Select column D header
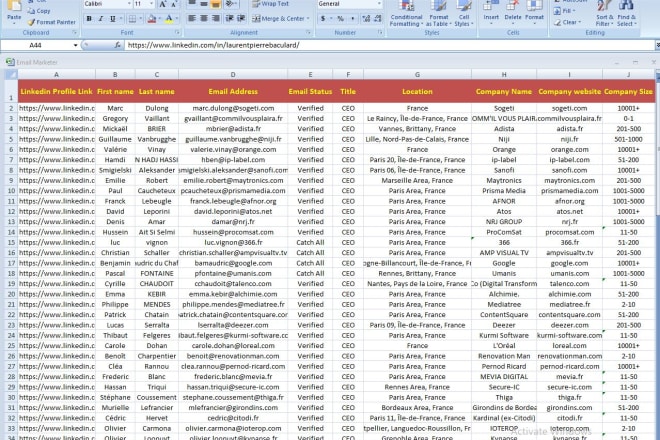Image resolution: width=660 pixels, height=440 pixels. [x=233, y=75]
